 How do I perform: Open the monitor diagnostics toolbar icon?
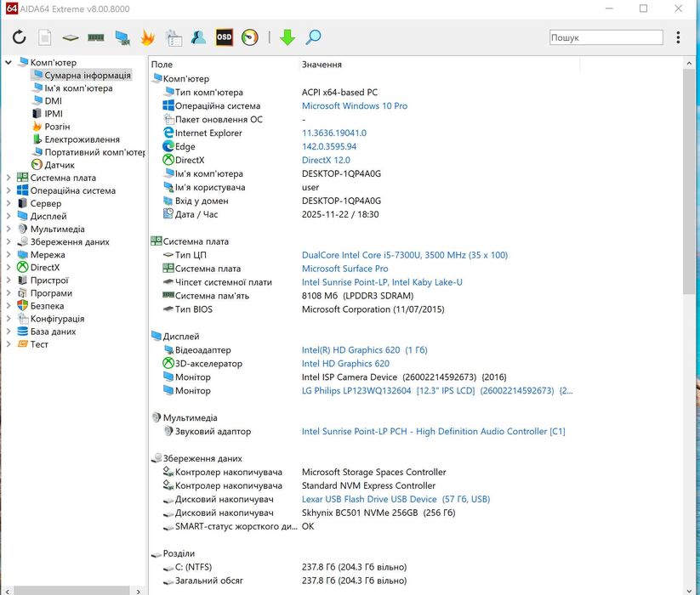pos(122,37)
